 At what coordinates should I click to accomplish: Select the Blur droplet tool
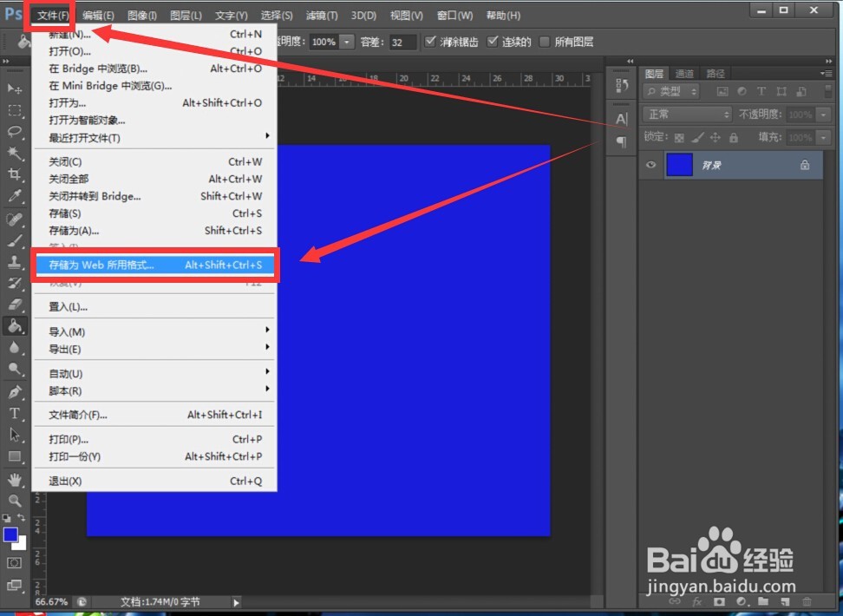(x=15, y=348)
